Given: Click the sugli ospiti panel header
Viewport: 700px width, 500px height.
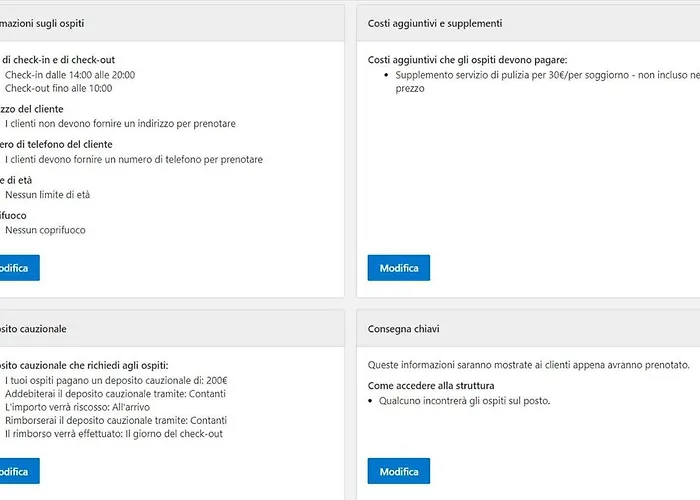Looking at the screenshot, I should tap(42, 23).
